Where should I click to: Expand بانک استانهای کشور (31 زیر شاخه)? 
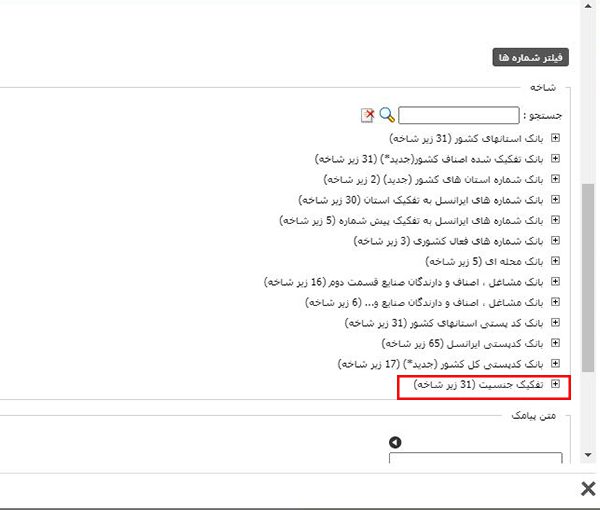coord(555,138)
